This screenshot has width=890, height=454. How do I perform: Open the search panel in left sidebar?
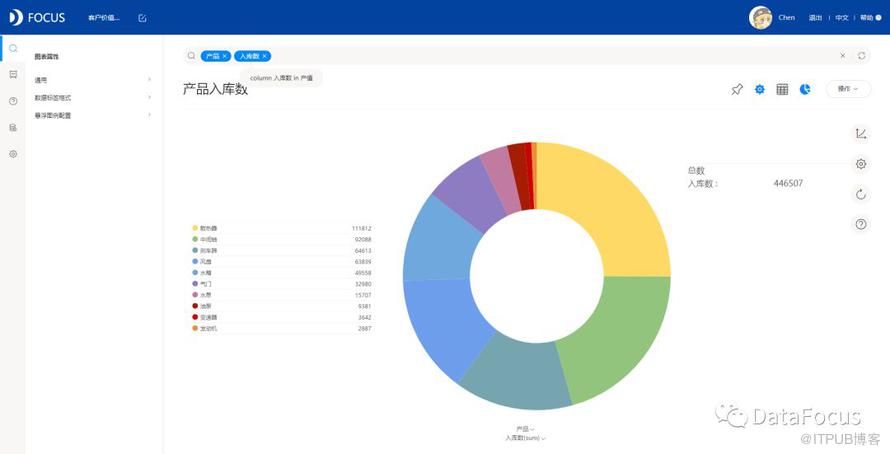click(13, 49)
